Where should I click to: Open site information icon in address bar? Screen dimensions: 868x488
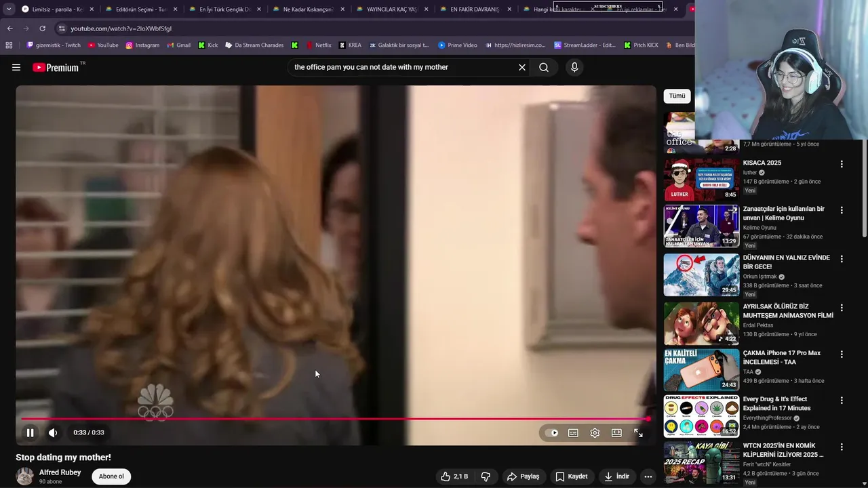(x=62, y=28)
